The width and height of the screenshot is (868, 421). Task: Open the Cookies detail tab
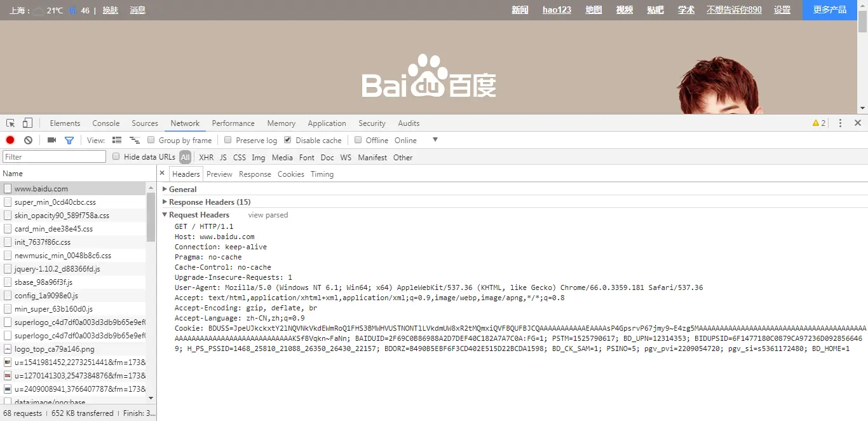click(291, 174)
